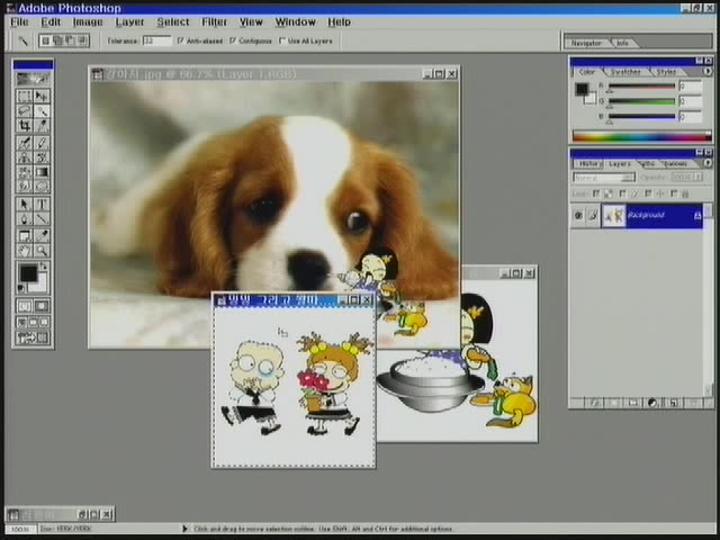Open the File menu
The height and width of the screenshot is (540, 720).
tap(19, 22)
